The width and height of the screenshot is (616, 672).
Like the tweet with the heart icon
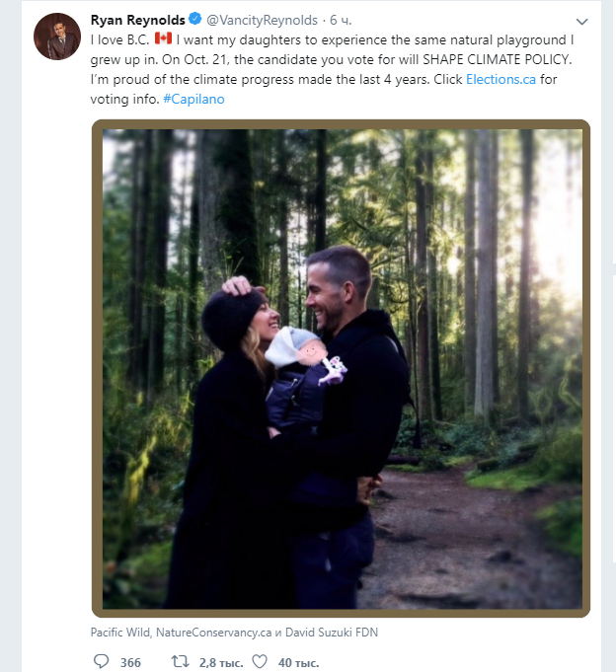coord(262,662)
